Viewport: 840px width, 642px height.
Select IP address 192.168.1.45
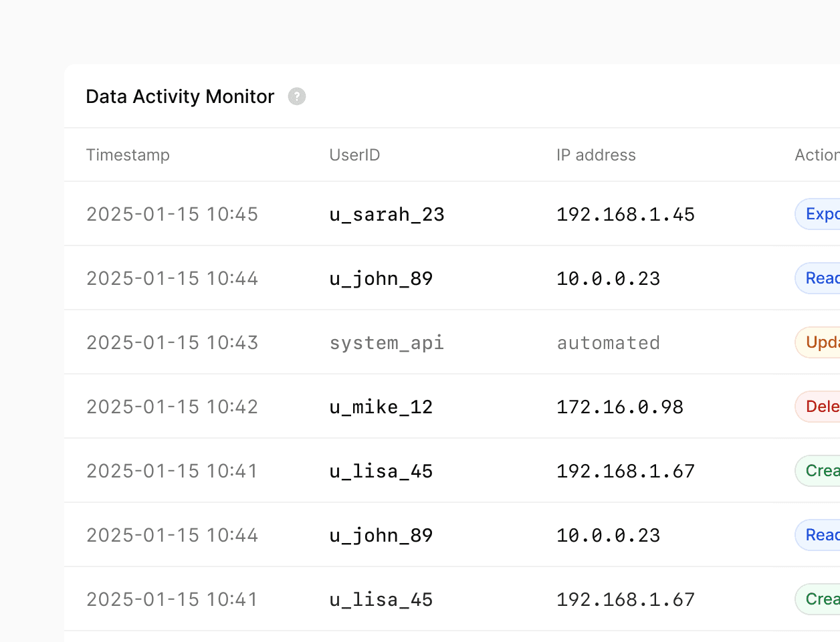625,215
